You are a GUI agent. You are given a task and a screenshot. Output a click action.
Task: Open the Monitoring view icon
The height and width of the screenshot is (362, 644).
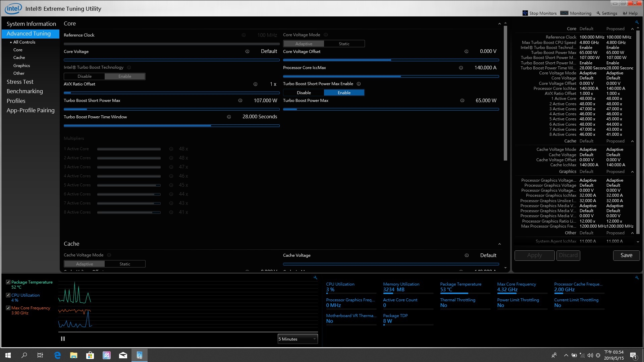click(564, 13)
